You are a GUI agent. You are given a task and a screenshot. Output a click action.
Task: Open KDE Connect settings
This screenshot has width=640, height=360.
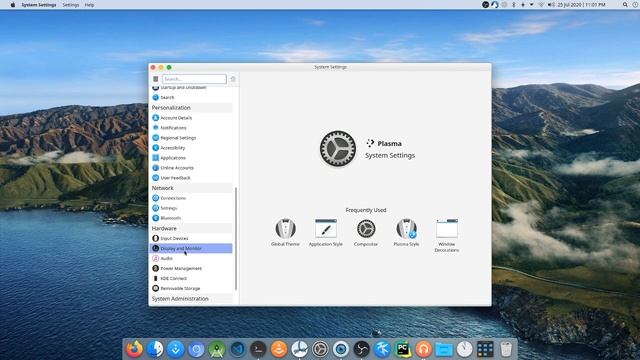(x=191, y=278)
